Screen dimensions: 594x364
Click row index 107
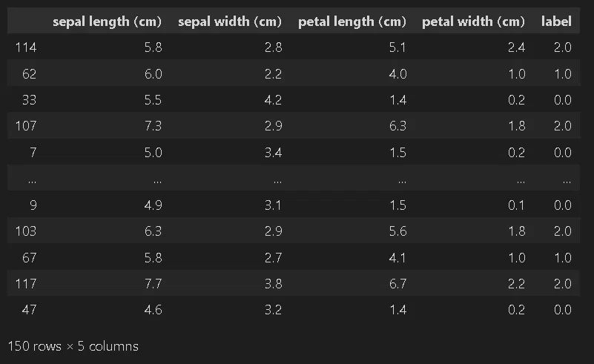point(26,126)
